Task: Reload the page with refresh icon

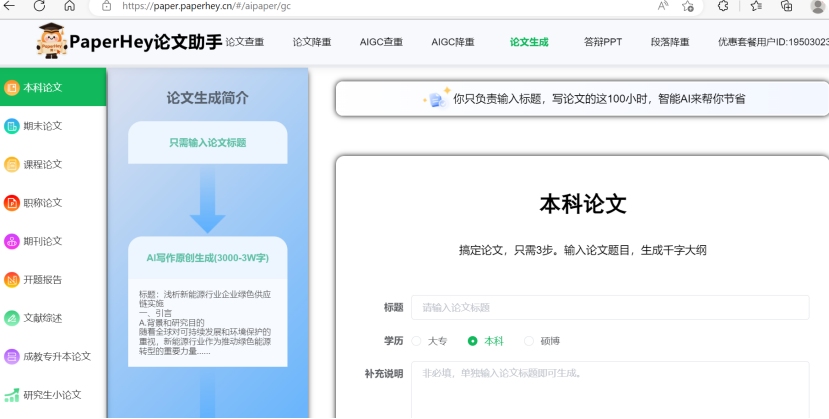Action: point(39,6)
